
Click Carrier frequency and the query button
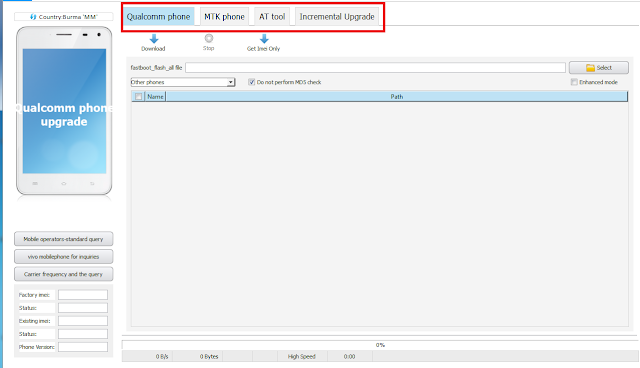point(63,274)
